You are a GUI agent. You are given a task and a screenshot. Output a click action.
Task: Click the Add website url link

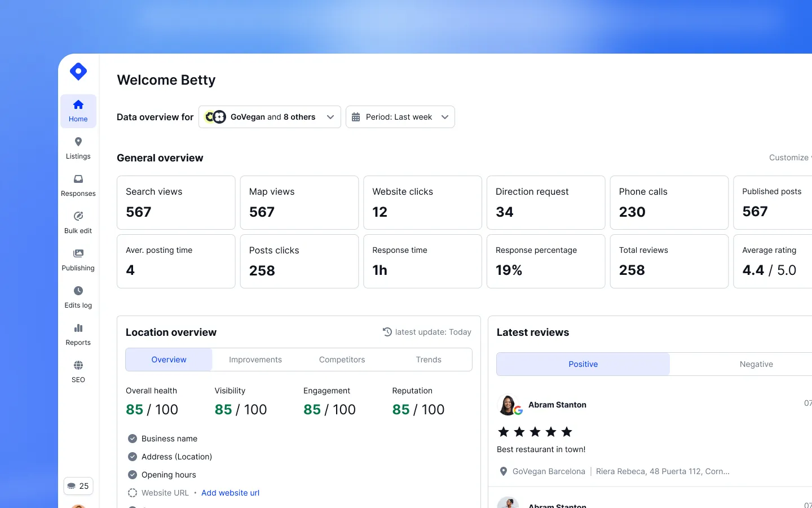230,493
